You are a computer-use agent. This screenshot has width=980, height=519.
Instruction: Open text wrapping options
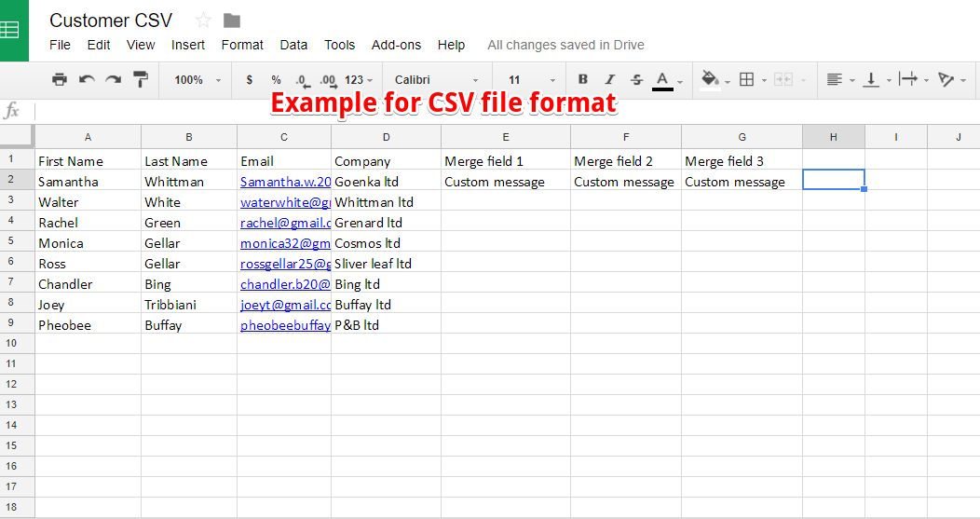click(x=908, y=79)
